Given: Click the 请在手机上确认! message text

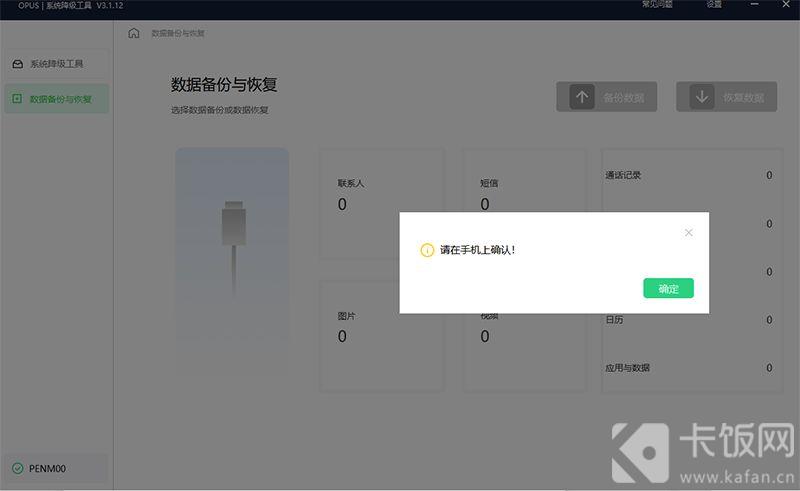Looking at the screenshot, I should pyautogui.click(x=478, y=250).
